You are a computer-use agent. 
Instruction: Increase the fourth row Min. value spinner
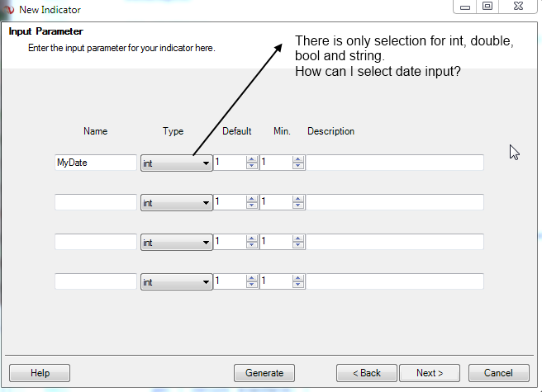point(298,278)
